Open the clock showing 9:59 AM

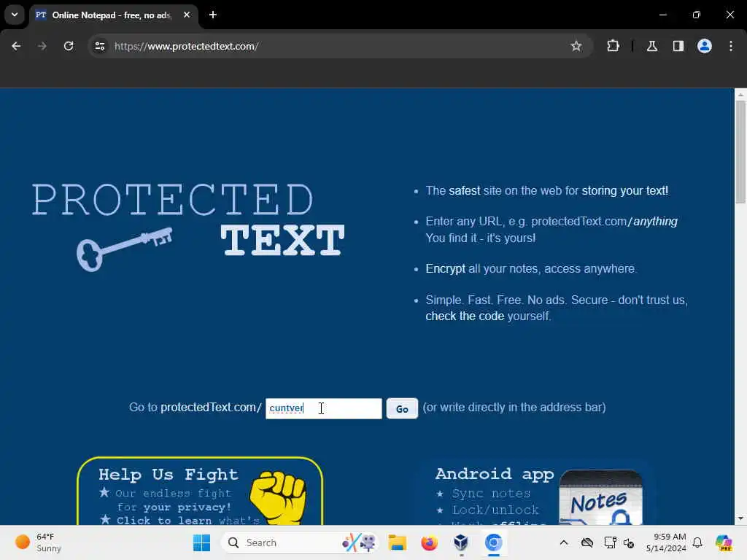(x=666, y=542)
